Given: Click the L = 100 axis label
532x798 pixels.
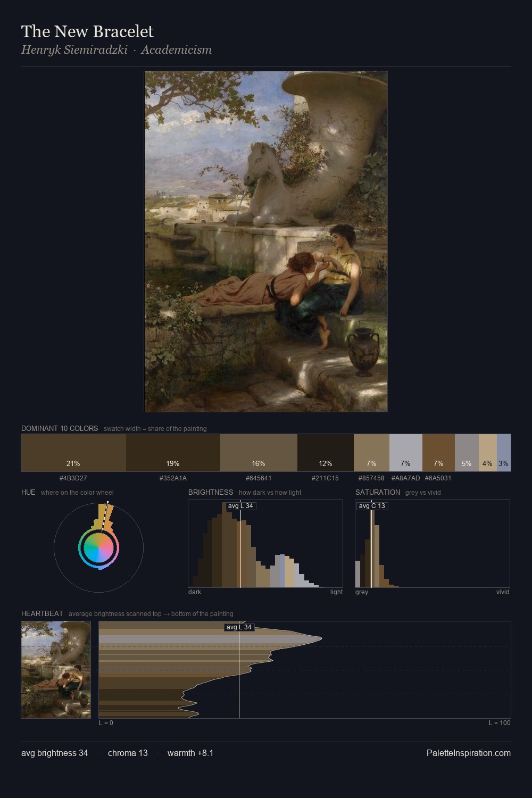Looking at the screenshot, I should click(x=500, y=723).
